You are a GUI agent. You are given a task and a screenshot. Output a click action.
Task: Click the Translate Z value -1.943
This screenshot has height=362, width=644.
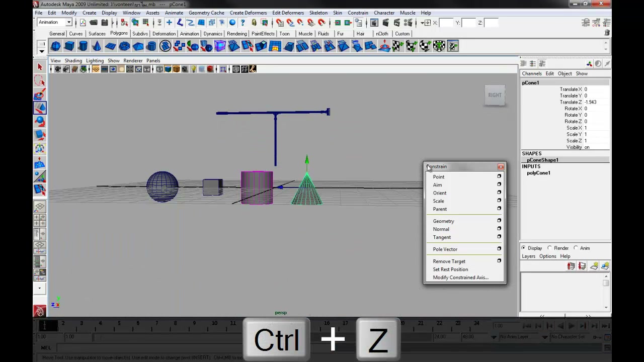click(x=591, y=102)
